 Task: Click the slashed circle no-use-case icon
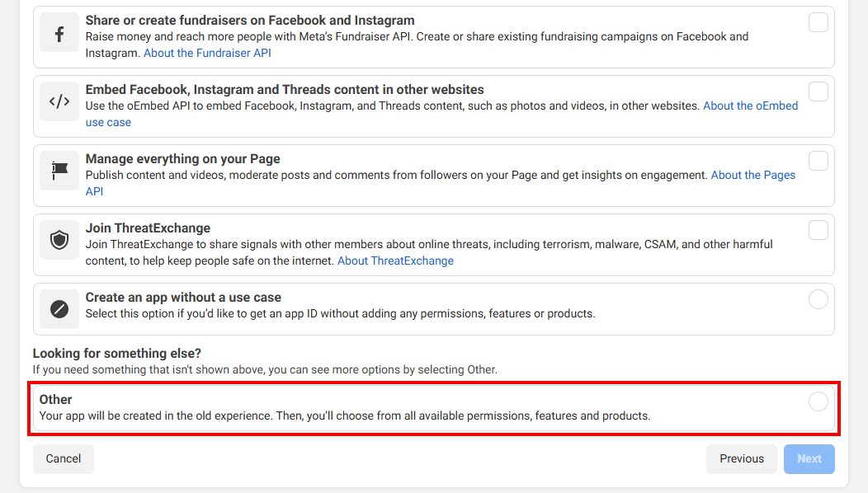coord(59,309)
